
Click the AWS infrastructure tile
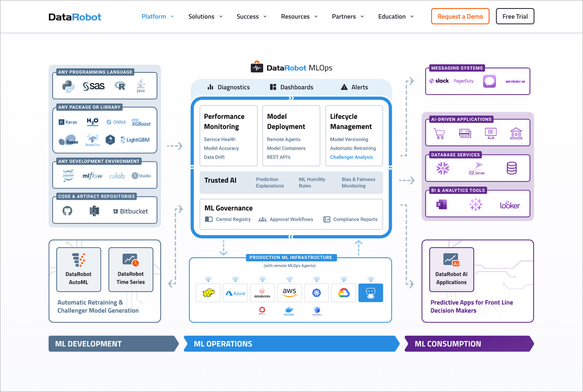(289, 293)
